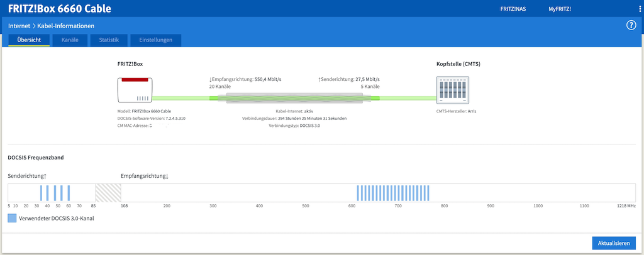The width and height of the screenshot is (644, 255).
Task: Click the help question mark icon
Action: tap(631, 26)
